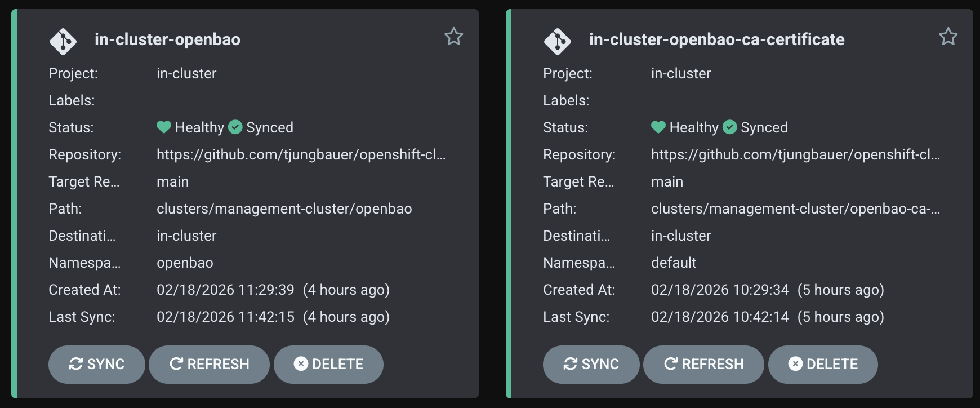
Task: Delete the in-cluster-openbao-ca-certificate application
Action: click(823, 365)
